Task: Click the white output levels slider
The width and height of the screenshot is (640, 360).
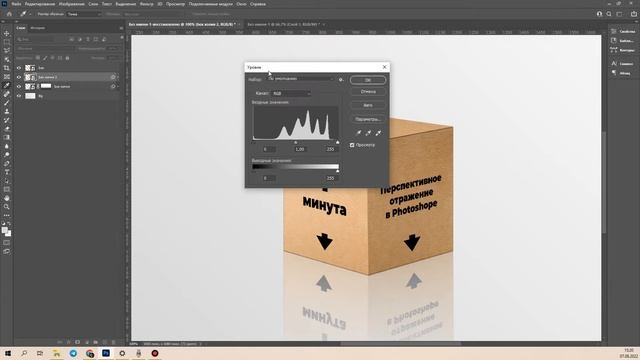Action: (338, 171)
